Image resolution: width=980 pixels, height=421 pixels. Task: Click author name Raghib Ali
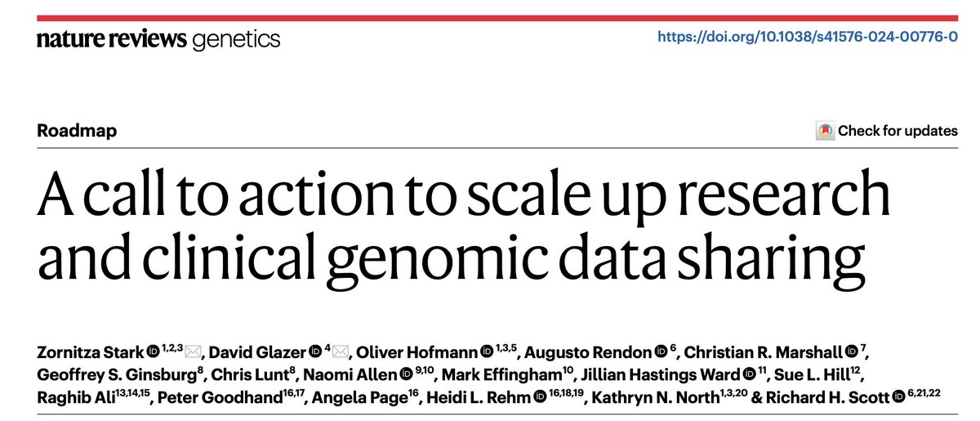(x=72, y=398)
